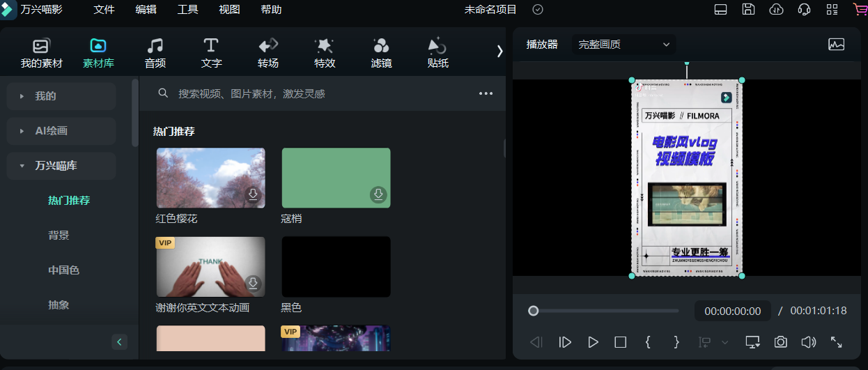868x370 pixels.
Task: Open the three-dot more options menu
Action: (x=486, y=93)
